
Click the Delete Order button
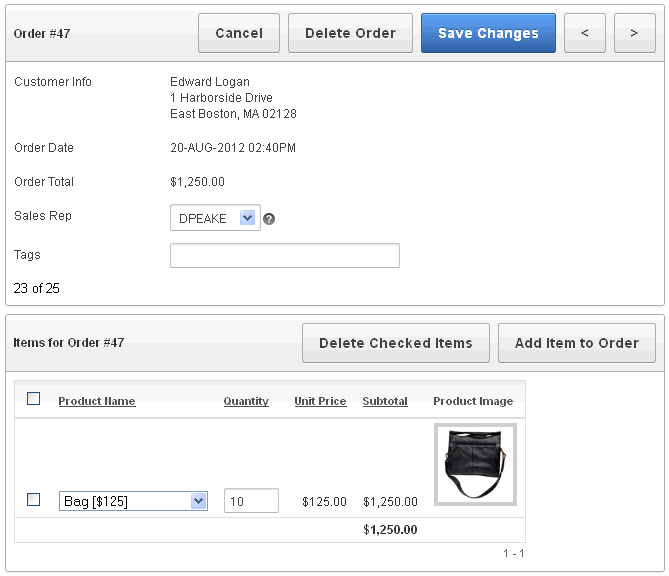pyautogui.click(x=350, y=33)
